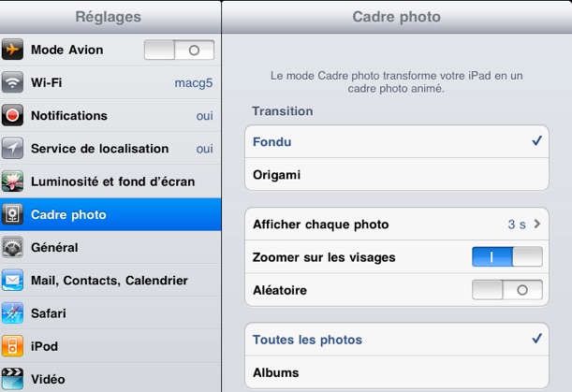Select the Fondu transition option
The width and height of the screenshot is (572, 392).
[397, 141]
